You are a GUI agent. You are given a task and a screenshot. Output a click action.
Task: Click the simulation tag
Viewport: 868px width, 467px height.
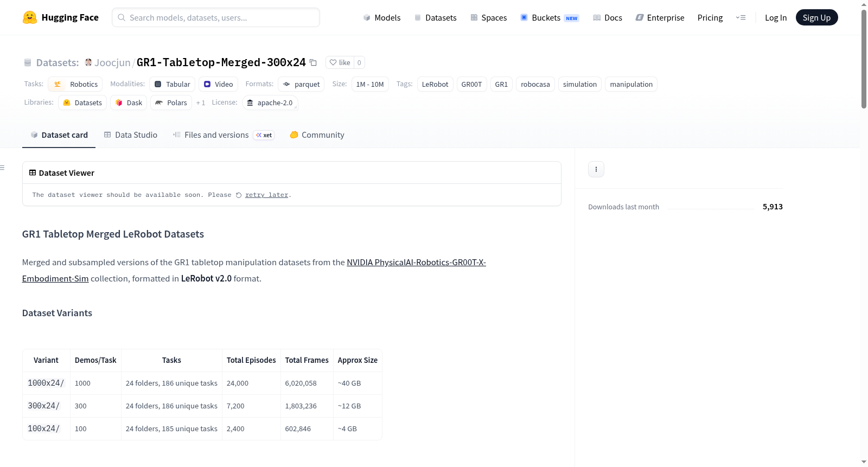pos(580,84)
